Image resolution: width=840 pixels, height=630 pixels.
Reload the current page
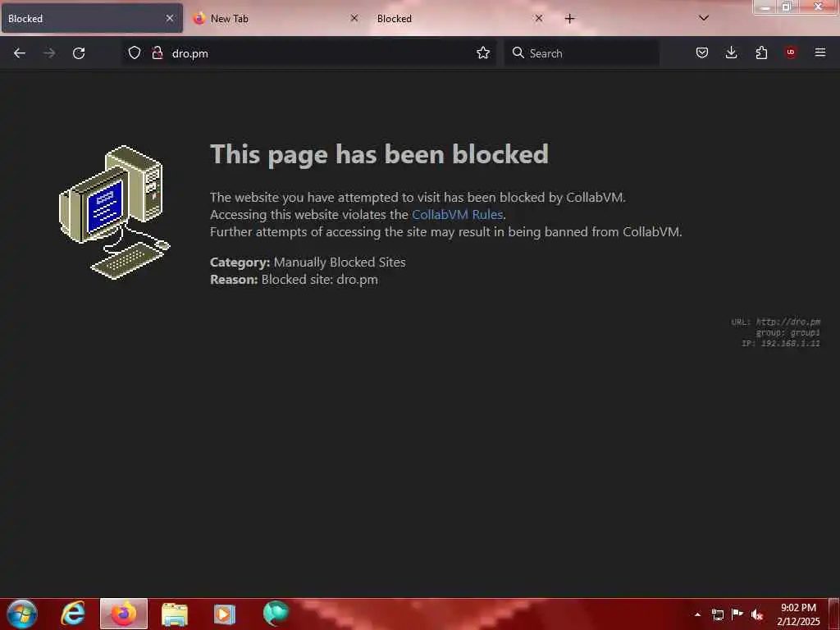[x=79, y=53]
